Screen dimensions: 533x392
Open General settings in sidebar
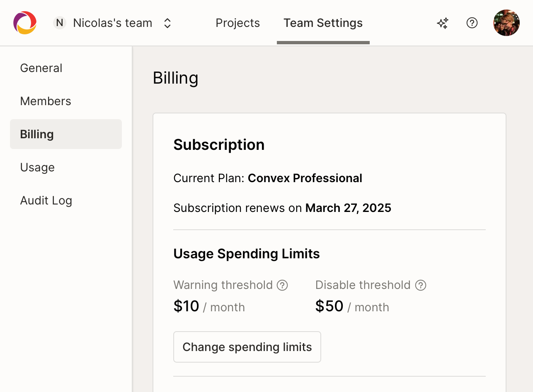pyautogui.click(x=66, y=68)
